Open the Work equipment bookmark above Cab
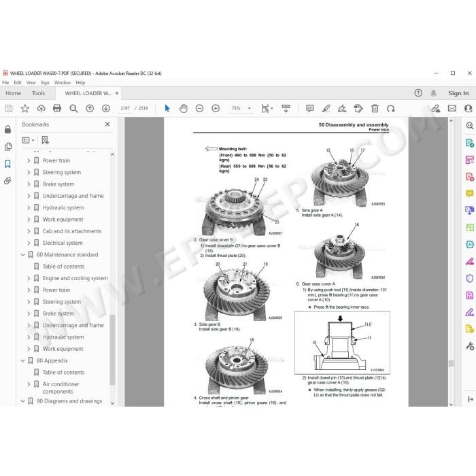 (63, 219)
